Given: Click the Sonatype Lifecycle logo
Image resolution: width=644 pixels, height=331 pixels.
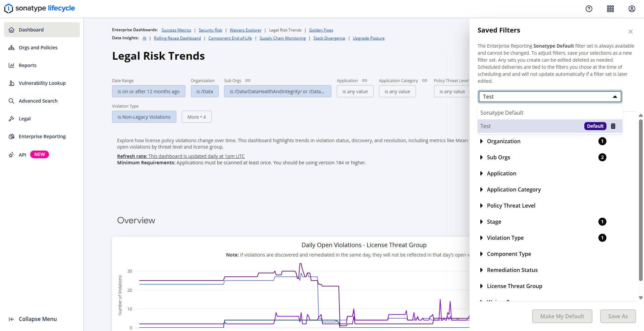Looking at the screenshot, I should point(40,8).
